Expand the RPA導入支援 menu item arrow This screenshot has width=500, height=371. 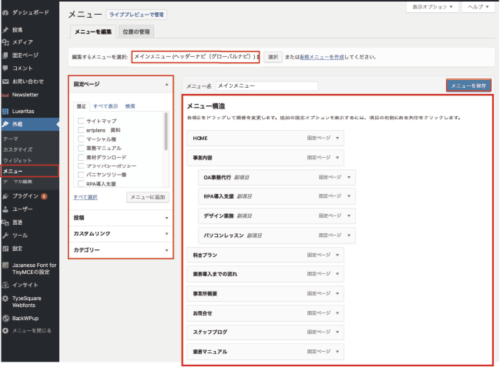pyautogui.click(x=349, y=196)
